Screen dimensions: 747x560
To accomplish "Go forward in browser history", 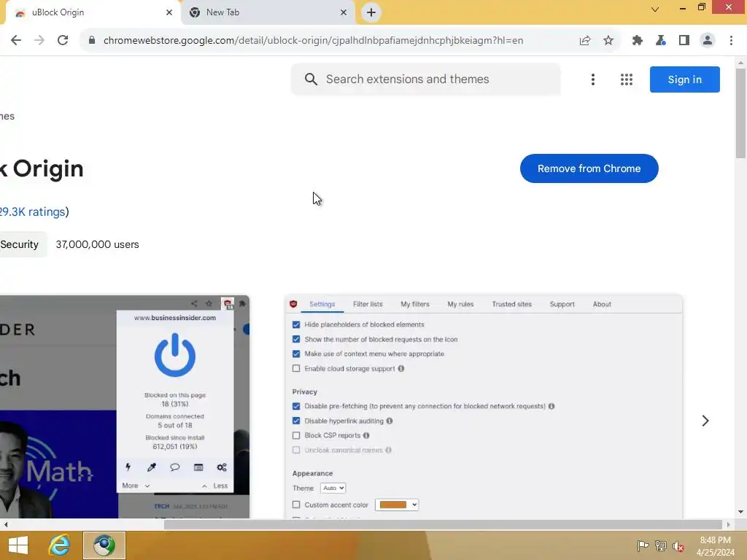I will click(39, 41).
